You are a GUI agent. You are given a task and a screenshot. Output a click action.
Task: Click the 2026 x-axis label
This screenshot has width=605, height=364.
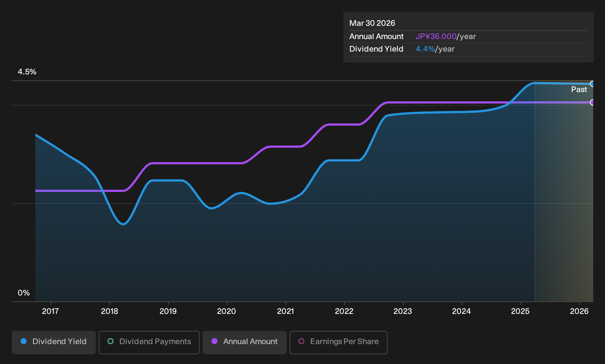[x=579, y=311]
